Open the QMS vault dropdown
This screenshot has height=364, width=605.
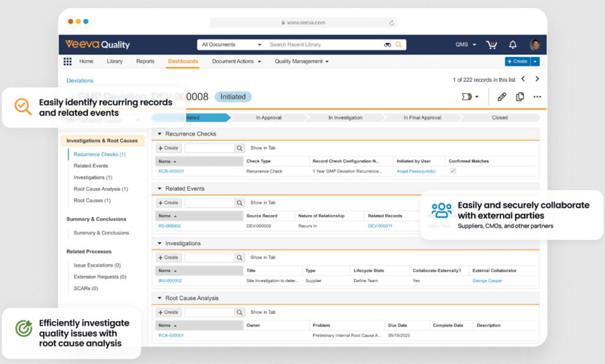pyautogui.click(x=466, y=45)
